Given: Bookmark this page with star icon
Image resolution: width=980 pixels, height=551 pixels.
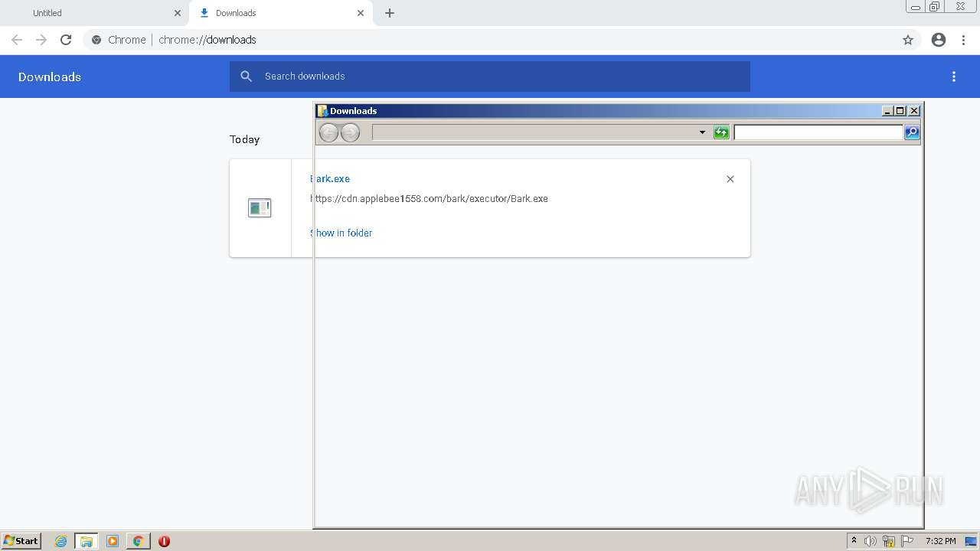Looking at the screenshot, I should point(908,40).
